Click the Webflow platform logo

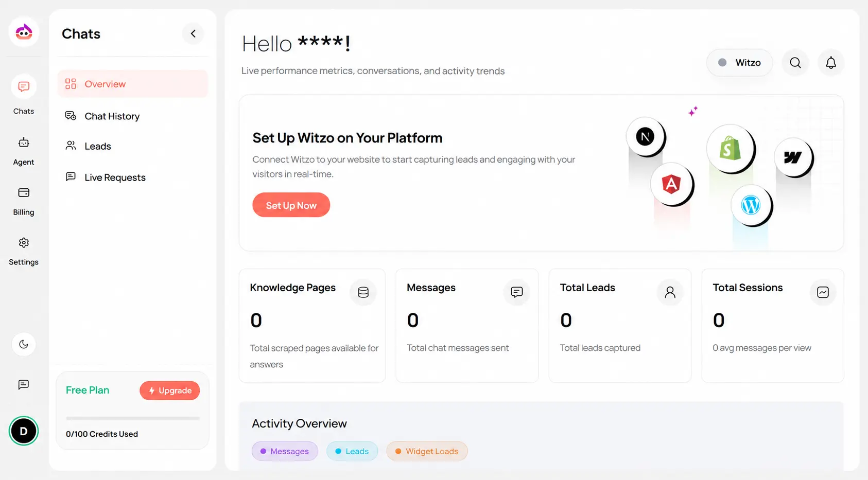pos(793,157)
